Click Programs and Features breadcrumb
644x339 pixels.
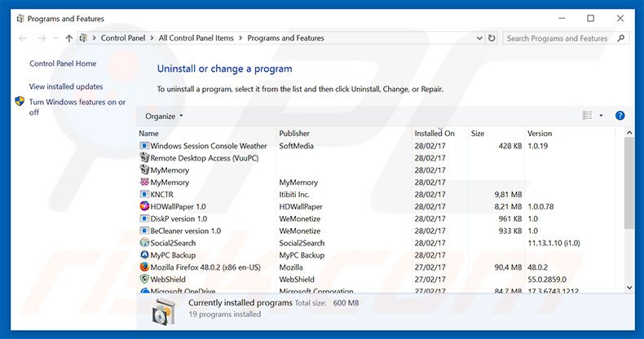click(285, 38)
